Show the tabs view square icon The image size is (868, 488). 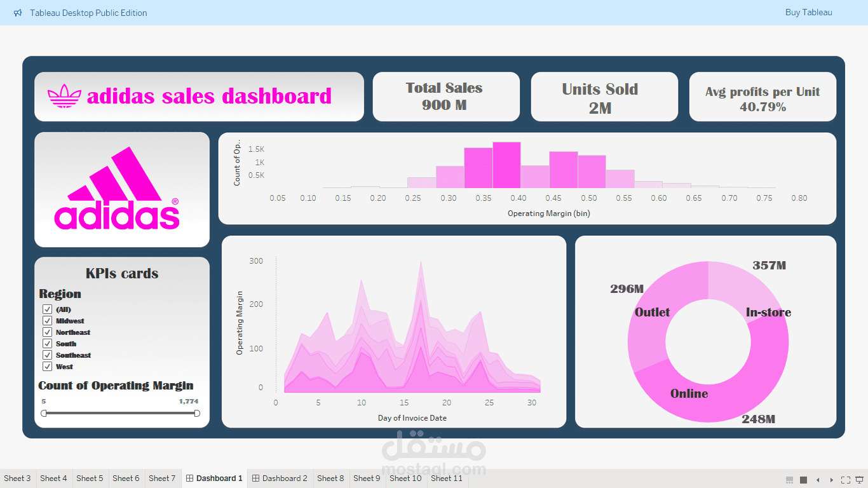point(803,479)
